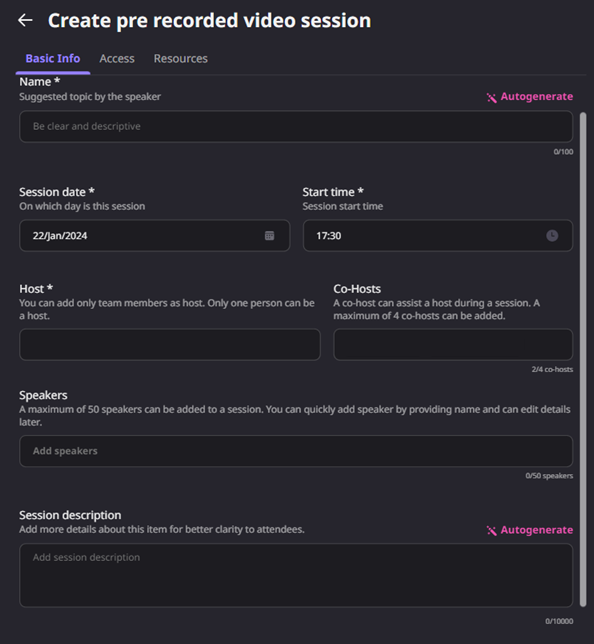Screen dimensions: 594x644
Task: Focus the Name field "Be clear and descriptive"
Action: (x=296, y=126)
